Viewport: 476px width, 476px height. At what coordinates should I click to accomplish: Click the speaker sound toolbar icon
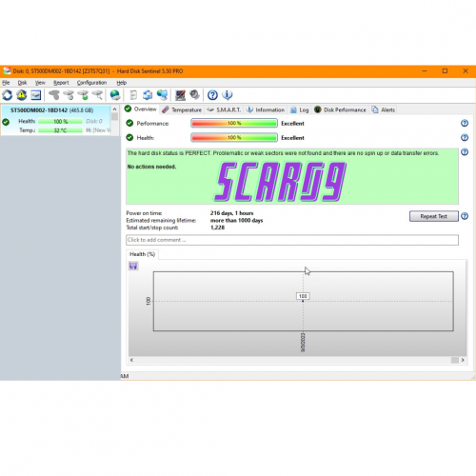point(194,95)
